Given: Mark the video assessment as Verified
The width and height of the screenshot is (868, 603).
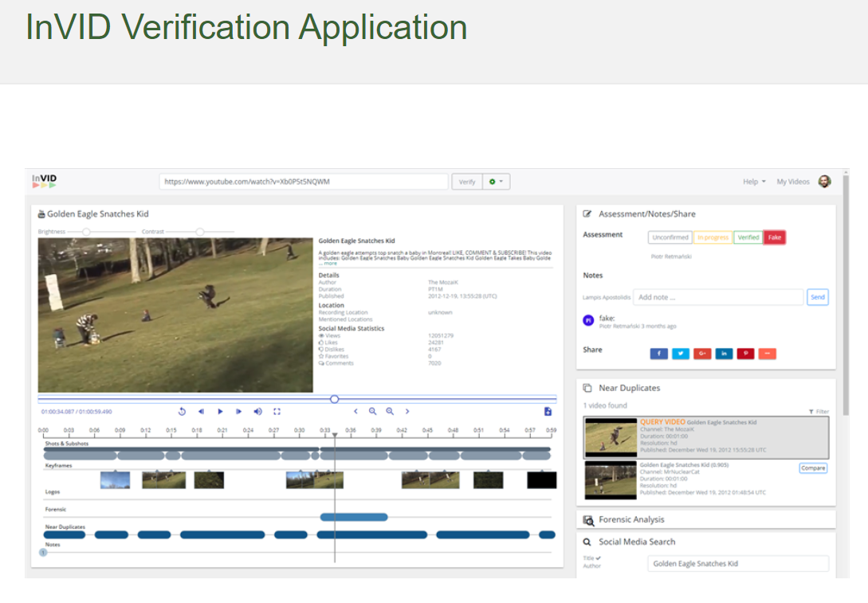Looking at the screenshot, I should point(748,237).
